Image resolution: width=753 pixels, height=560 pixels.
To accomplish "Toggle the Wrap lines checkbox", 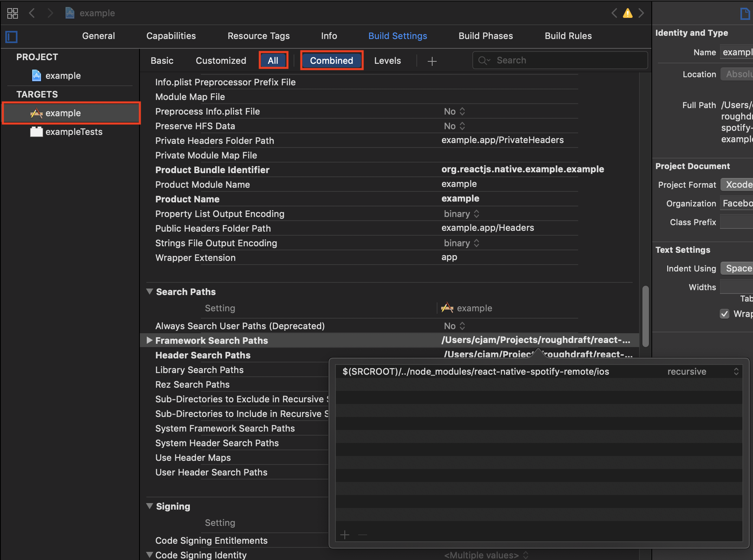I will tap(725, 314).
